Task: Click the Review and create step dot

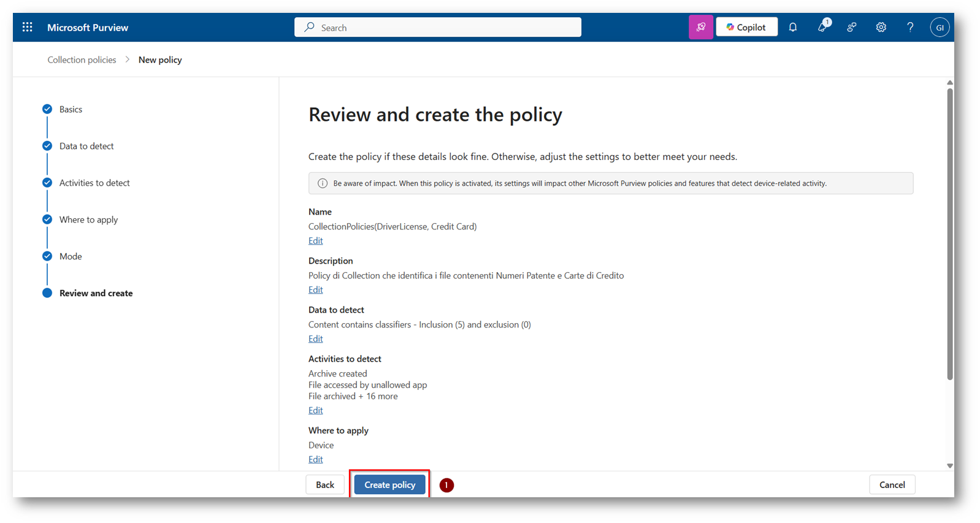Action: 47,293
